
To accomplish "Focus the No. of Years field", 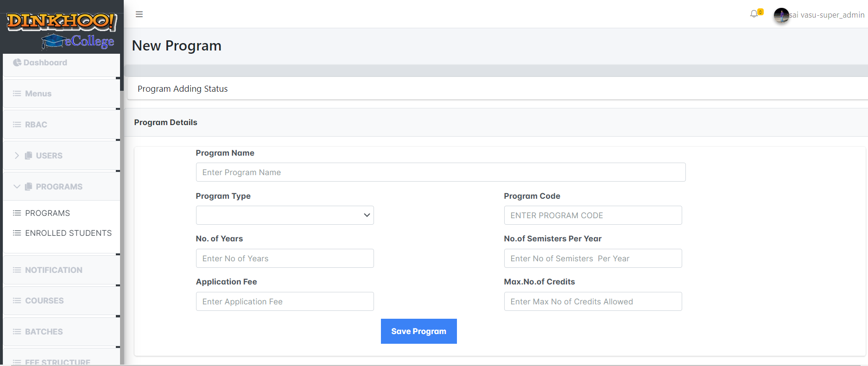I will click(x=285, y=259).
